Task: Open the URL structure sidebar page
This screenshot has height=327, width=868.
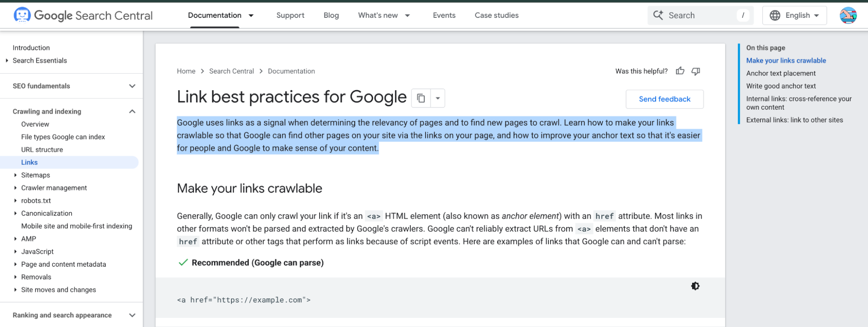Action: pos(42,150)
